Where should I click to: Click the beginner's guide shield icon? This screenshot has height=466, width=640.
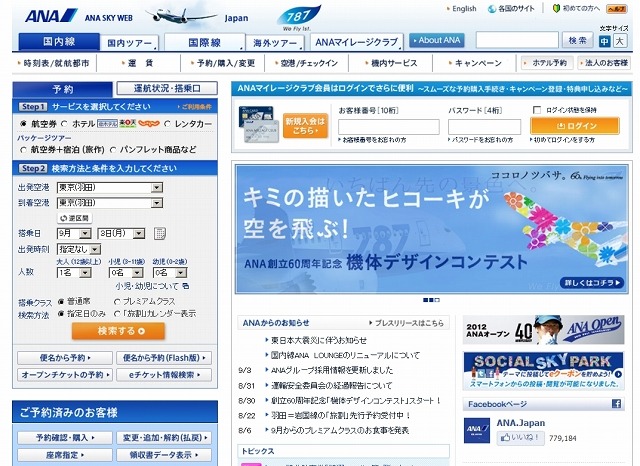[x=556, y=8]
